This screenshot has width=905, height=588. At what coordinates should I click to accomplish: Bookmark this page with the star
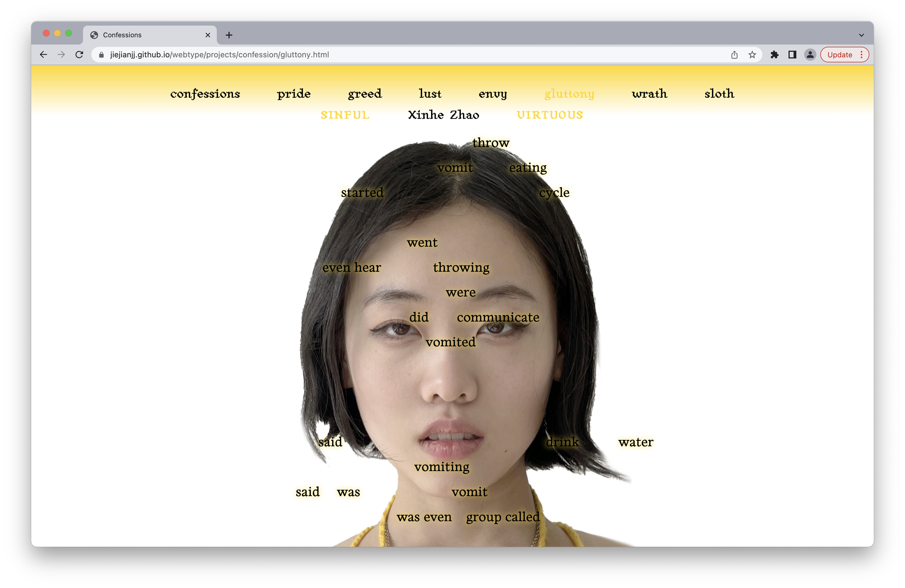coord(752,55)
